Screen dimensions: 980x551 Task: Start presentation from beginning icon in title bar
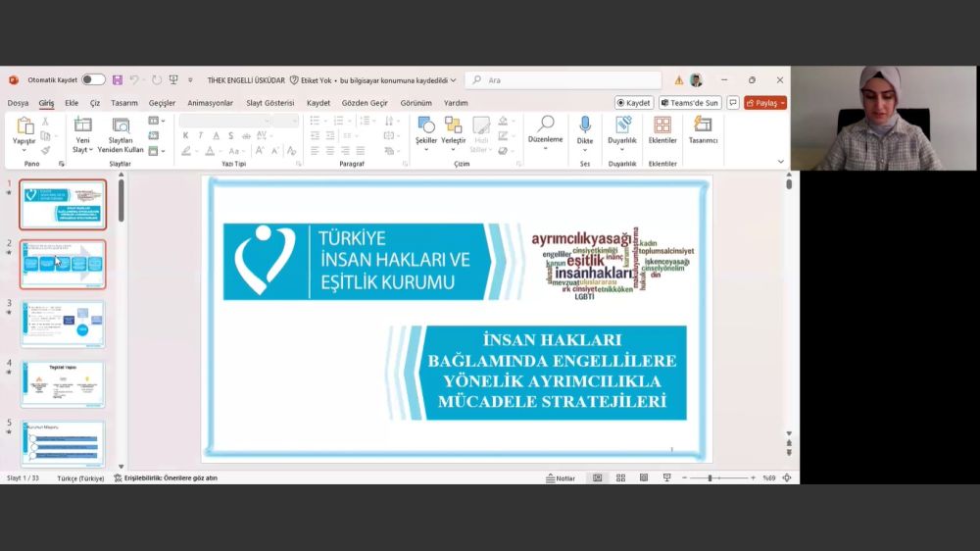point(173,80)
